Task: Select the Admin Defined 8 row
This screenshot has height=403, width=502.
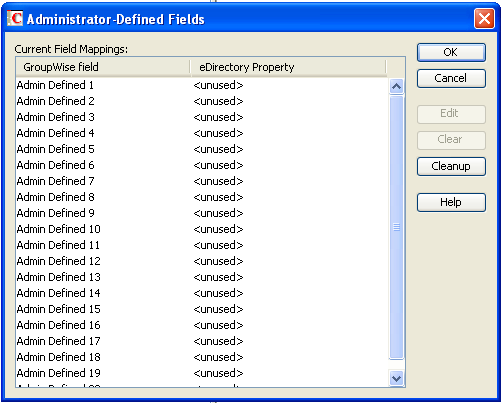Action: (202, 197)
